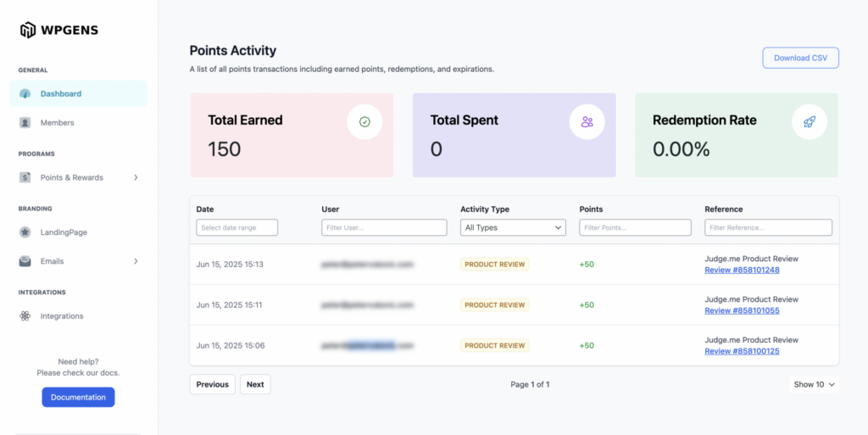Click the LandingPage sidebar icon
The width and height of the screenshot is (868, 435).
coord(25,232)
